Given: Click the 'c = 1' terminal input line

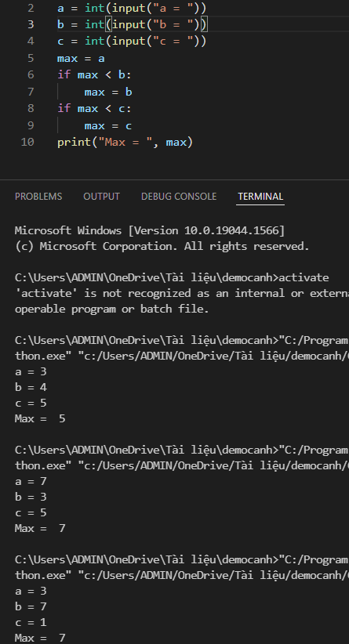Looking at the screenshot, I should coord(31,622).
